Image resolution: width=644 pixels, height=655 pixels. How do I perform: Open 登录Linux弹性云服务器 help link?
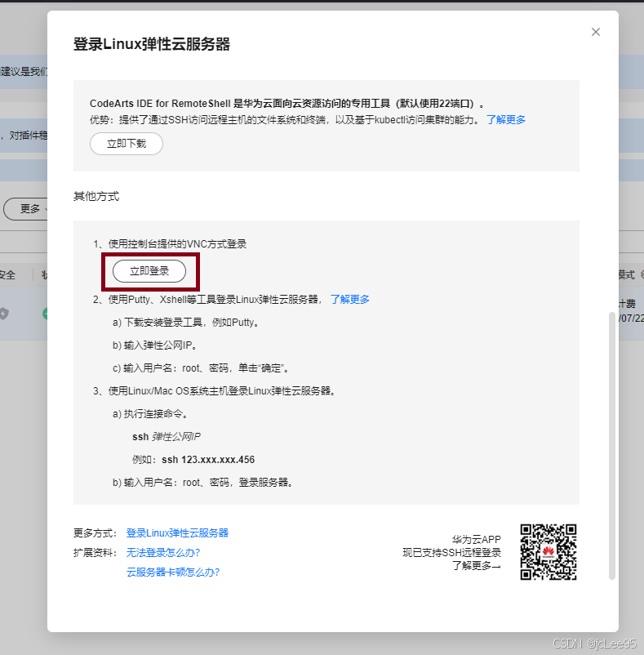click(177, 533)
